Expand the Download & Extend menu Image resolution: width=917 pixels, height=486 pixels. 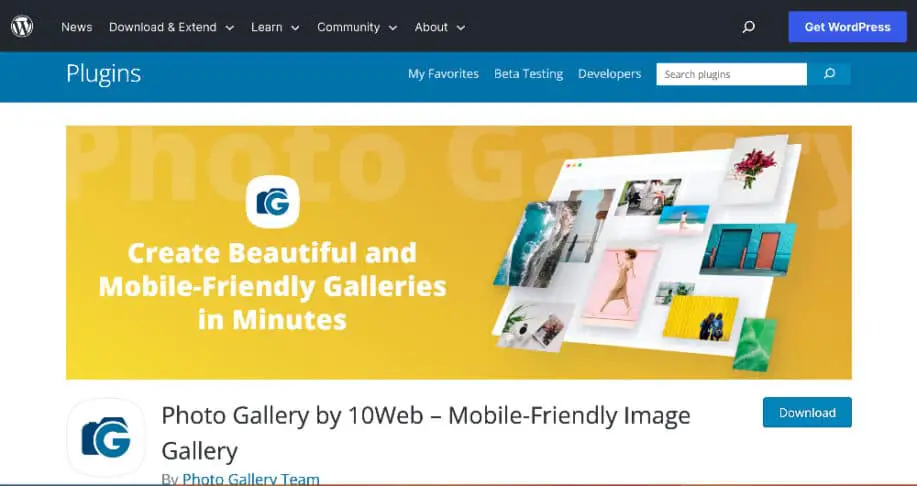pos(171,27)
